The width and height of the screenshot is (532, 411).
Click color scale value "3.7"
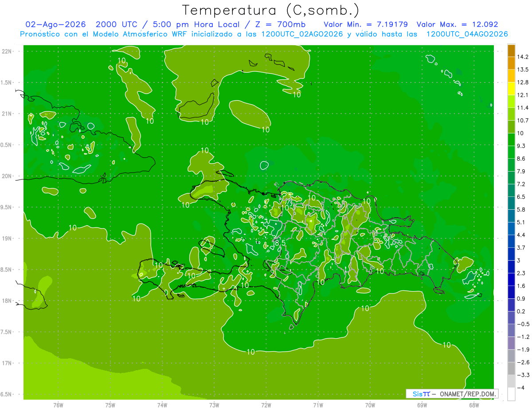coord(521,248)
